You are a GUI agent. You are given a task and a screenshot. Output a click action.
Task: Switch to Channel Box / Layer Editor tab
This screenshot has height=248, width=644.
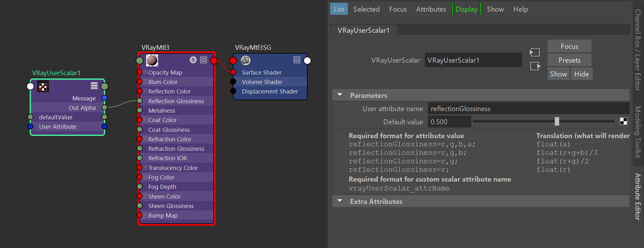click(638, 50)
